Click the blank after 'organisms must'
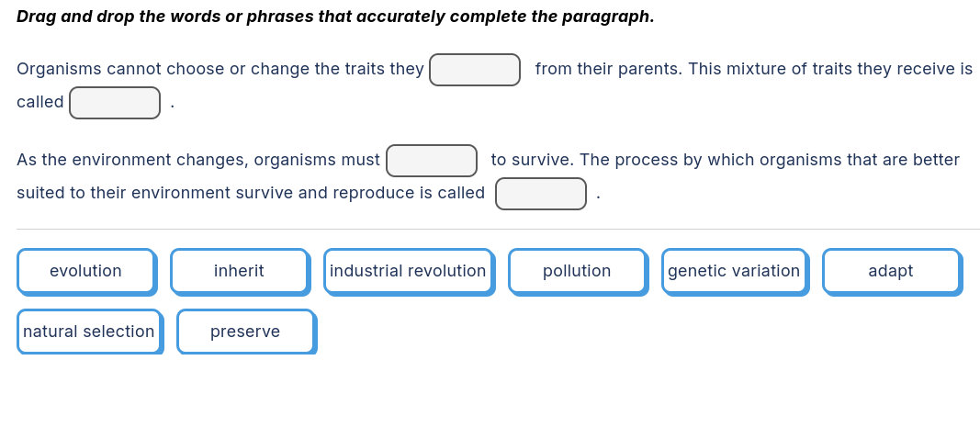Screen dimensions: 980x439 click(432, 161)
